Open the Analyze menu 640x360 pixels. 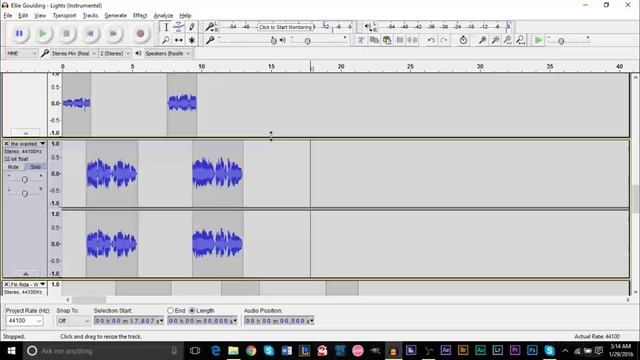(163, 16)
